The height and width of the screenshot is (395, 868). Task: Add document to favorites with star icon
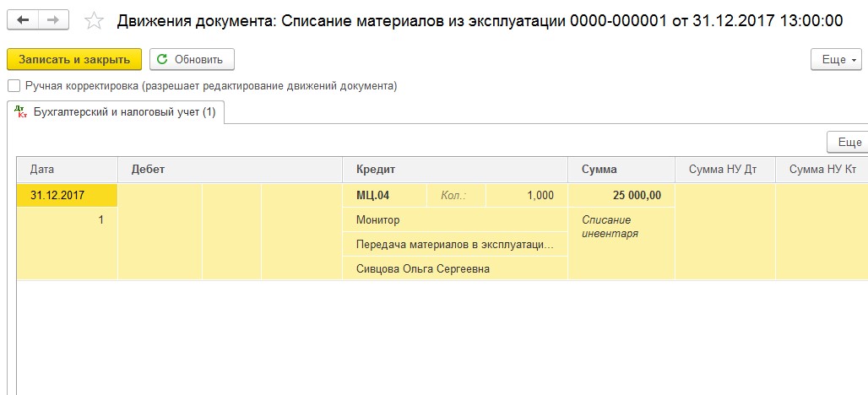pos(95,20)
